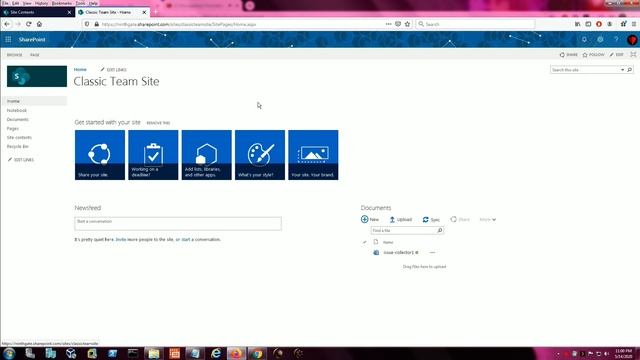Open the What's your style tile
The height and width of the screenshot is (360, 640).
point(260,155)
